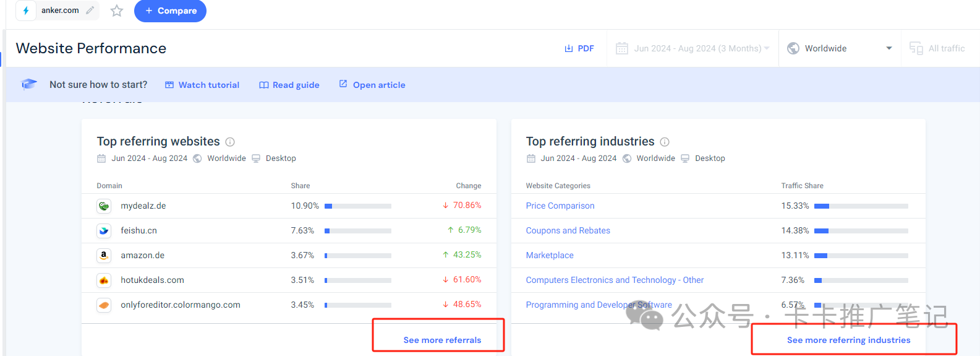Click the external-link icon beside Open article
This screenshot has height=356, width=980.
[343, 84]
